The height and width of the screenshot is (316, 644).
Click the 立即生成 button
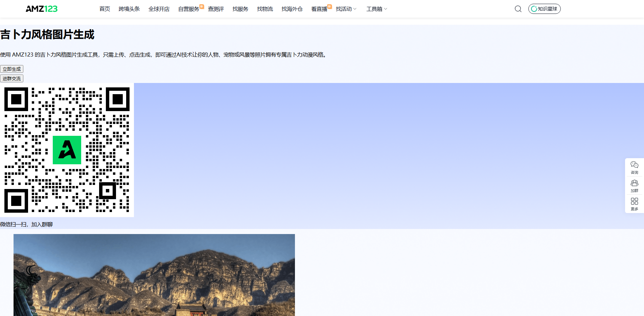(12, 69)
